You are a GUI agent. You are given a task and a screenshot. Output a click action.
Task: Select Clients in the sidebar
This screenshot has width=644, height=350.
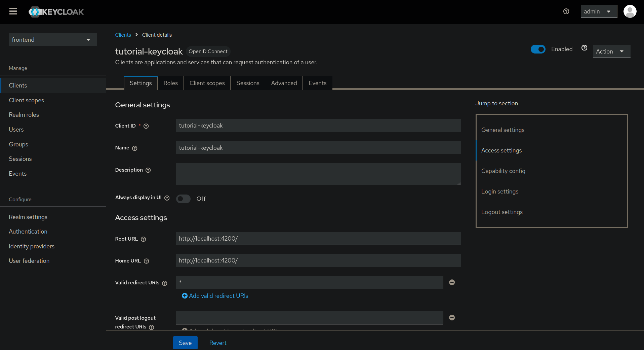(53, 85)
